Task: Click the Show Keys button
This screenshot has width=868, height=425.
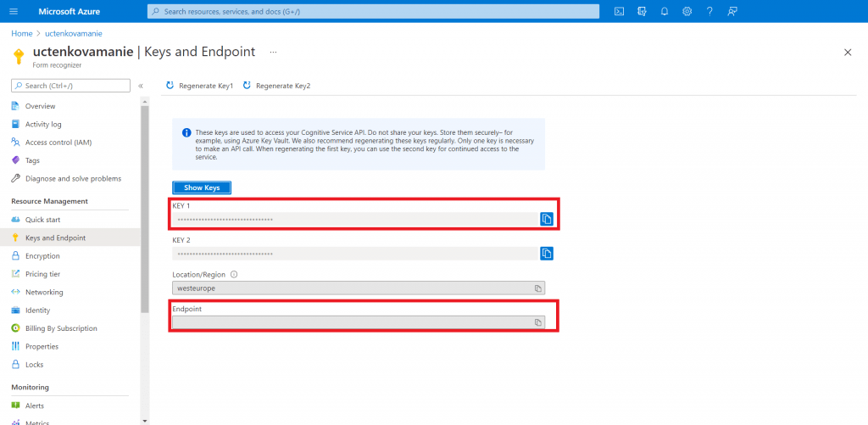Action: coord(202,187)
